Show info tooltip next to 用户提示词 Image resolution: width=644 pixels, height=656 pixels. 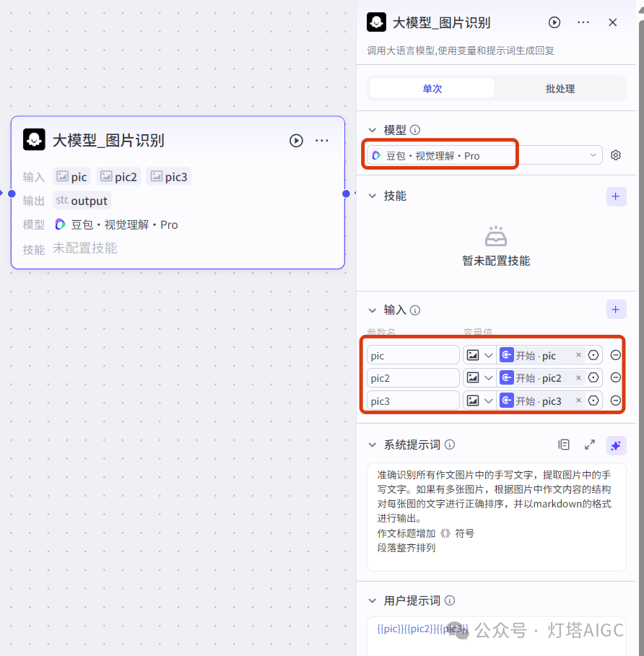click(x=450, y=600)
